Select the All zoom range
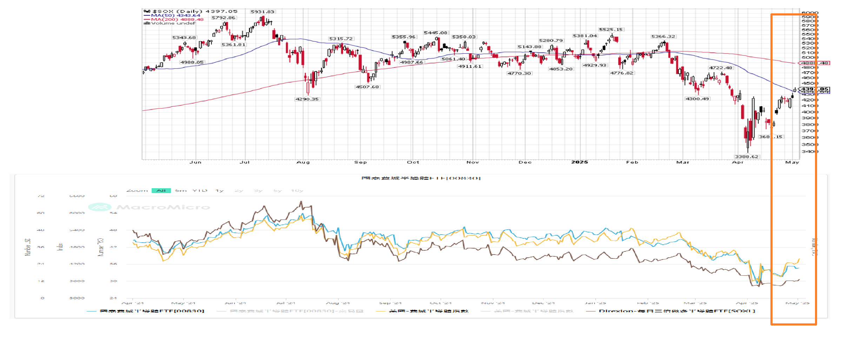 (161, 191)
